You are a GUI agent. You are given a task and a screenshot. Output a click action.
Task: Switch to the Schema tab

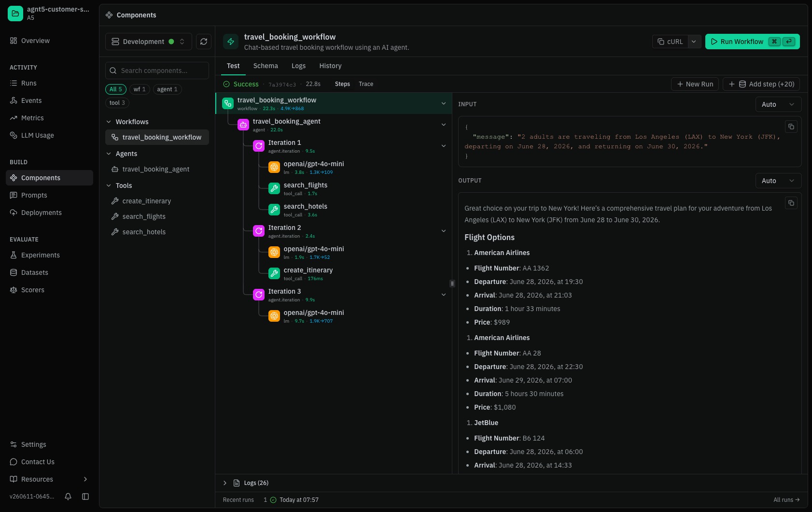pos(266,66)
